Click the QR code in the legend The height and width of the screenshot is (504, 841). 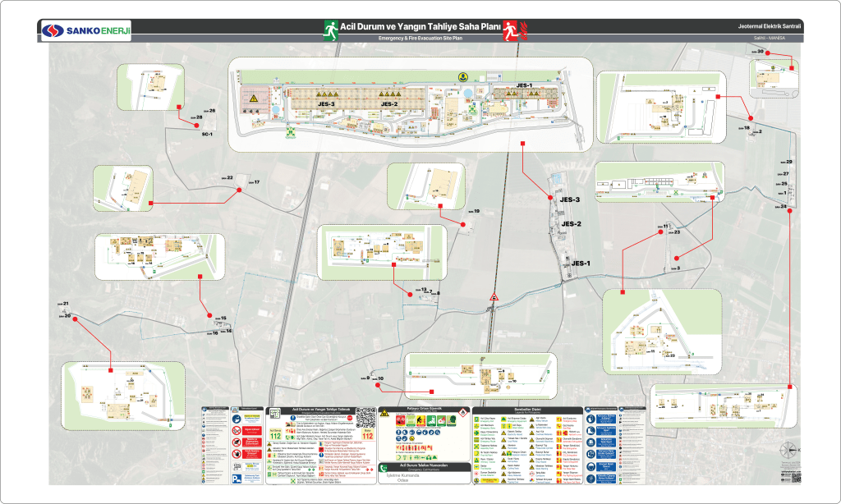365,417
